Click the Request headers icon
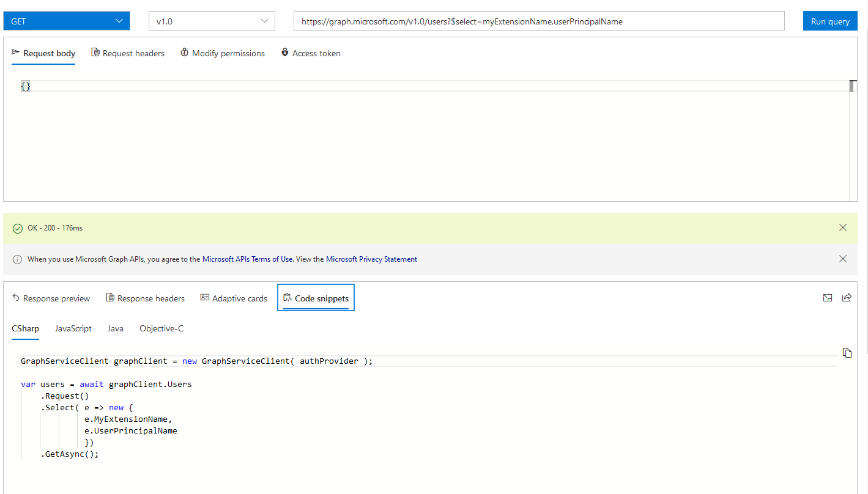868x494 pixels. click(x=95, y=53)
